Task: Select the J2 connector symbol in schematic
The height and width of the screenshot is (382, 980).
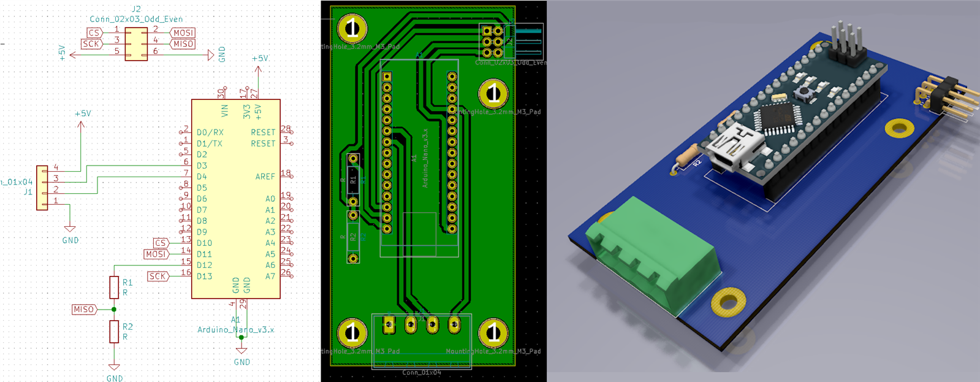Action: [x=136, y=44]
